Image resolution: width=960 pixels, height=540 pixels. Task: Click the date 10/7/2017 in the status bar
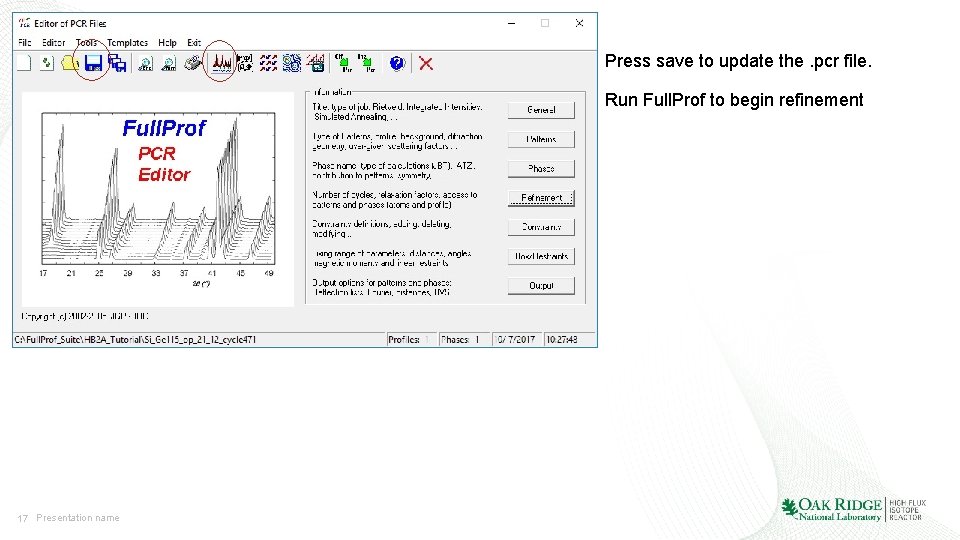(x=516, y=339)
